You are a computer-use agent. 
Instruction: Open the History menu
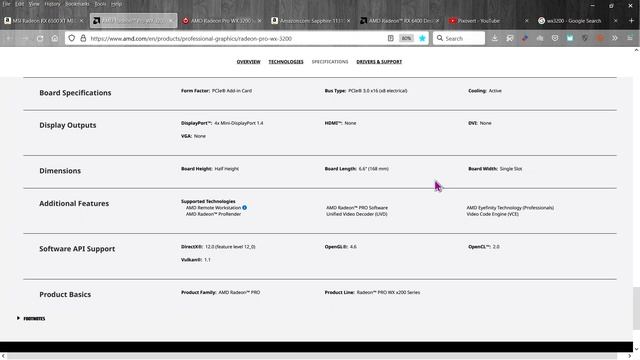(x=52, y=4)
